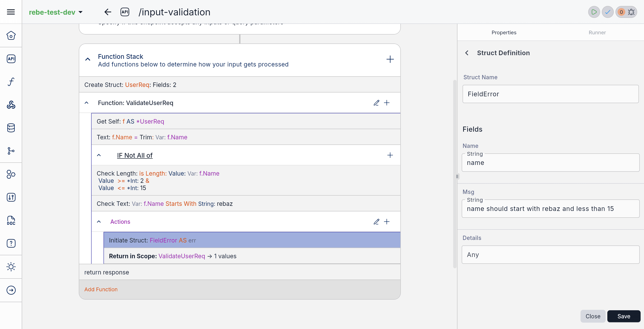Click the checkmark validate icon
644x329 pixels.
coord(608,12)
